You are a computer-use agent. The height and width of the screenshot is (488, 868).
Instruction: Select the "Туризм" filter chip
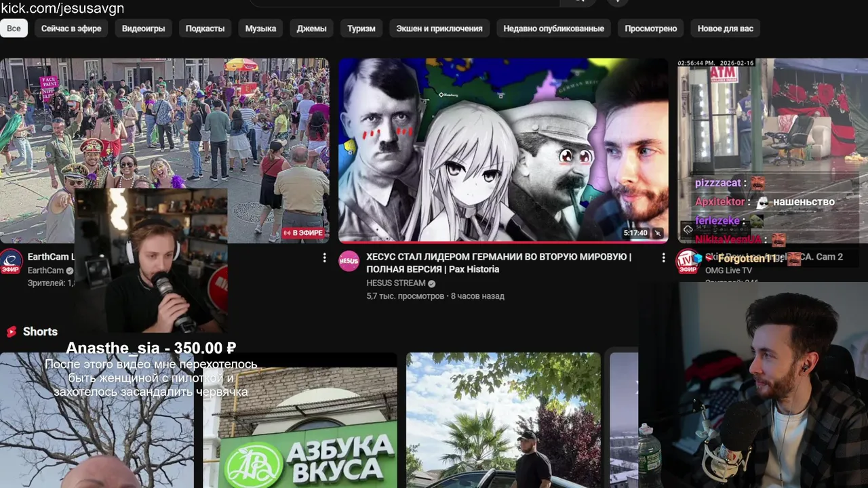361,28
